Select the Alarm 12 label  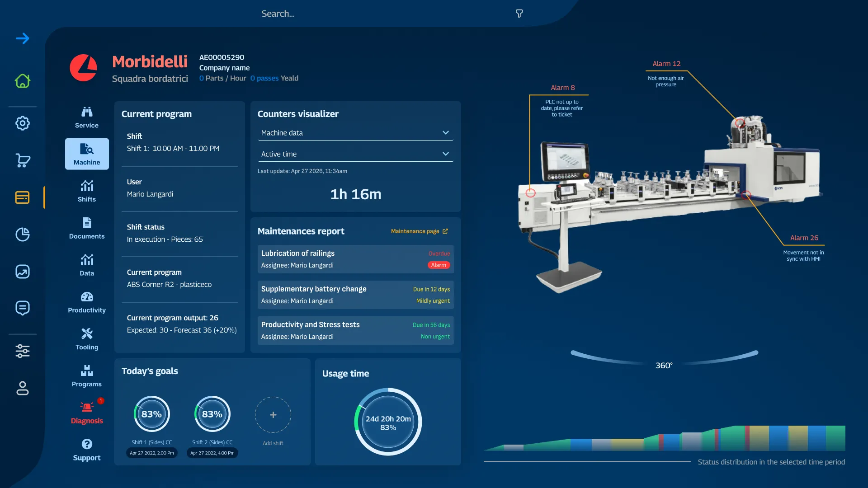coord(666,64)
